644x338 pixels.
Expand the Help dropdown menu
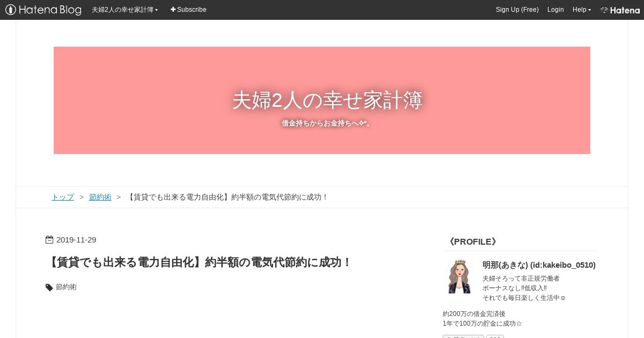click(x=582, y=10)
